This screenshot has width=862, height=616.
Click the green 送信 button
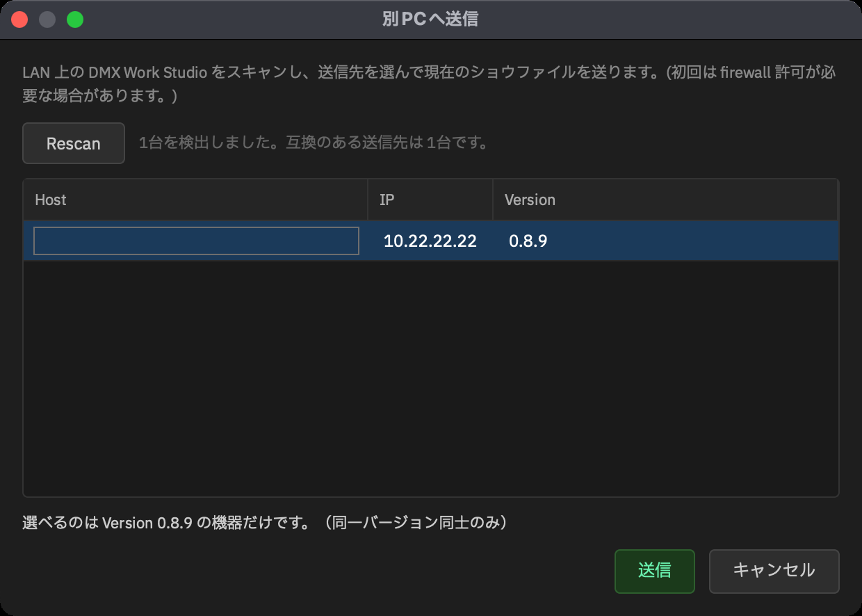pos(655,571)
